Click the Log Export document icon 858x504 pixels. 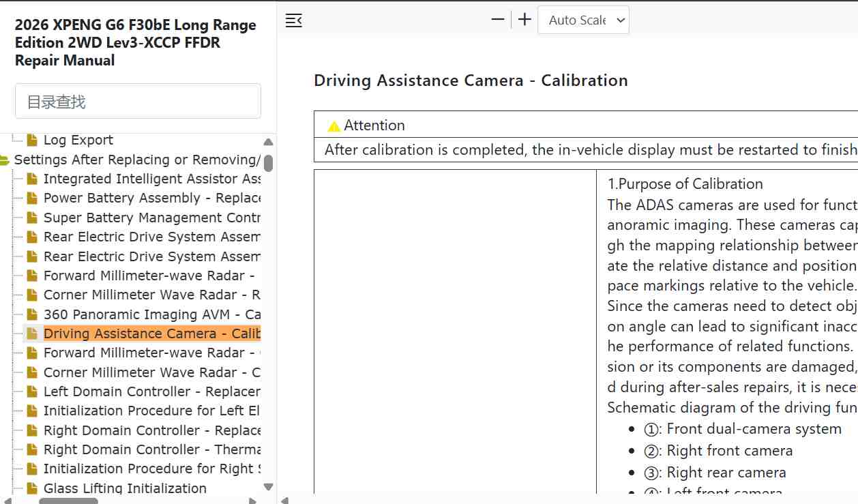click(32, 140)
